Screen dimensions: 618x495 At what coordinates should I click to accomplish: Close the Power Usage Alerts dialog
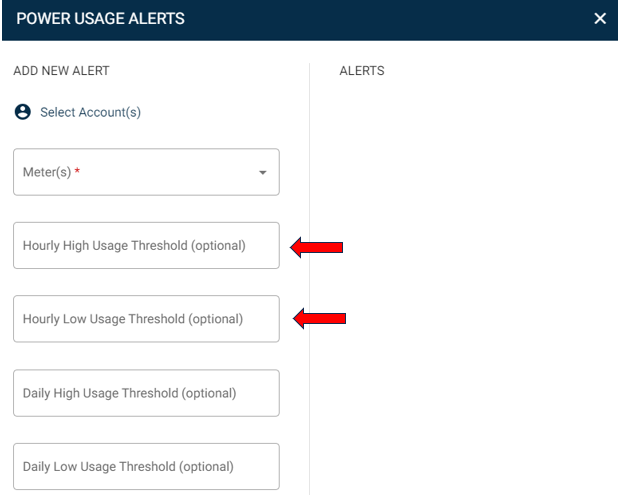point(600,19)
